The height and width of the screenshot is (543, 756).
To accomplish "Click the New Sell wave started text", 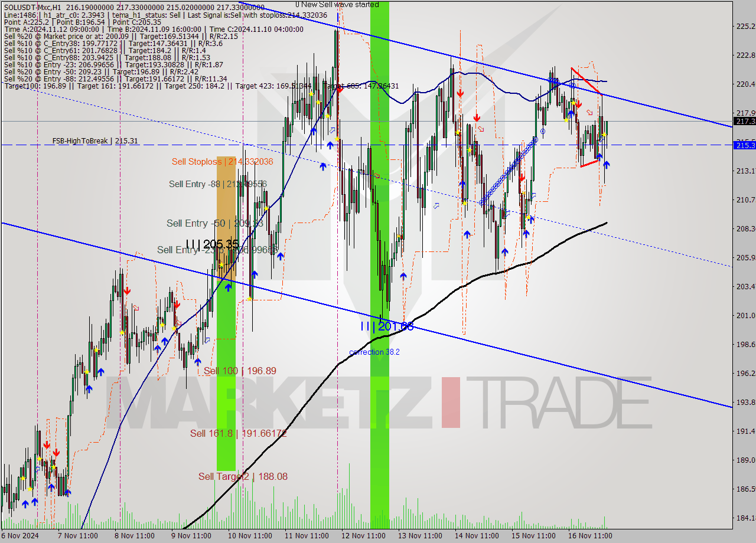I will (337, 4).
